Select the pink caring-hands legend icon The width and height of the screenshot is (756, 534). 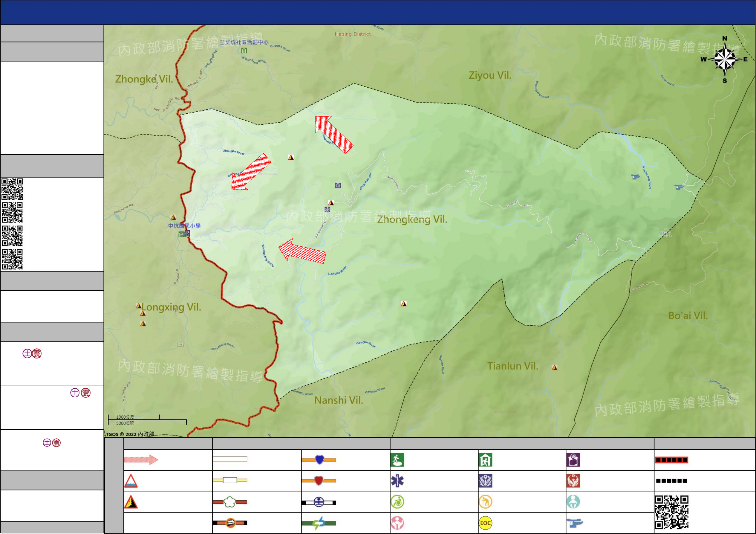coord(397,523)
